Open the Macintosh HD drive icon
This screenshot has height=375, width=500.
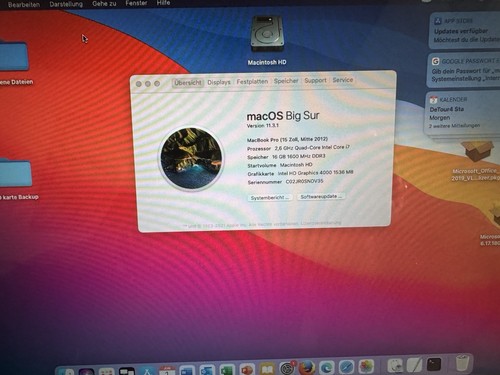[267, 34]
